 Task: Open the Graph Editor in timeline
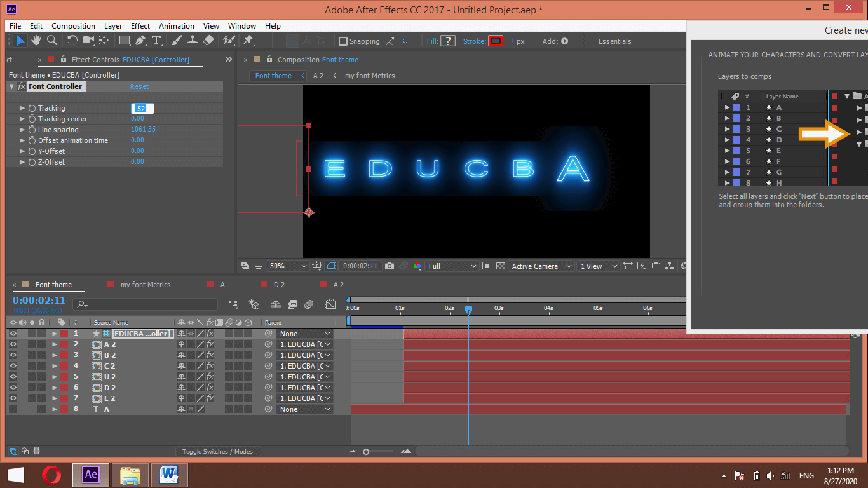pos(330,304)
